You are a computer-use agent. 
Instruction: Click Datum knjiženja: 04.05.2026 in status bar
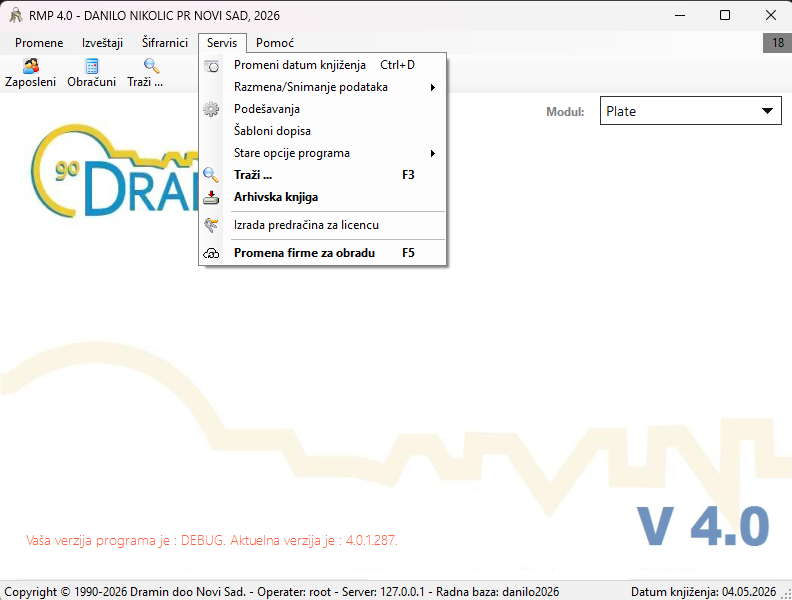[703, 591]
